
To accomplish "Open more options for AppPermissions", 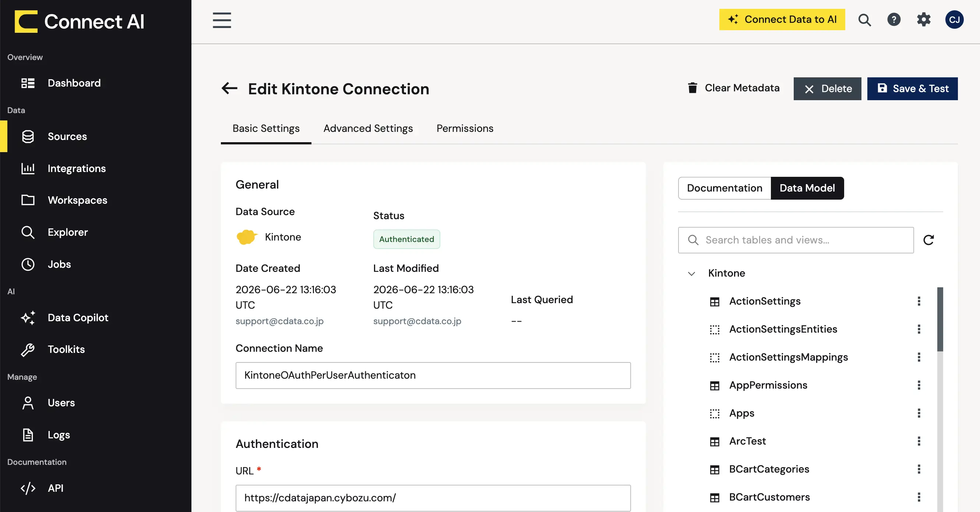I will tap(919, 385).
